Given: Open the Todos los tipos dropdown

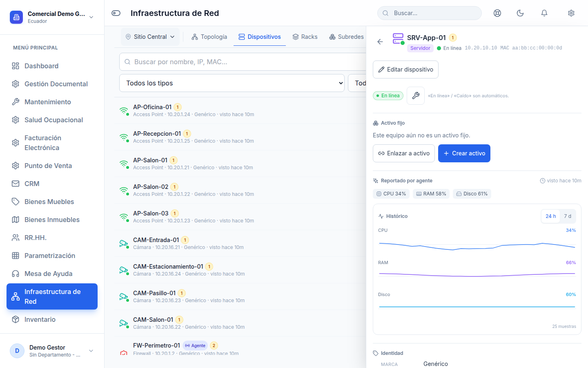Looking at the screenshot, I should pyautogui.click(x=232, y=83).
